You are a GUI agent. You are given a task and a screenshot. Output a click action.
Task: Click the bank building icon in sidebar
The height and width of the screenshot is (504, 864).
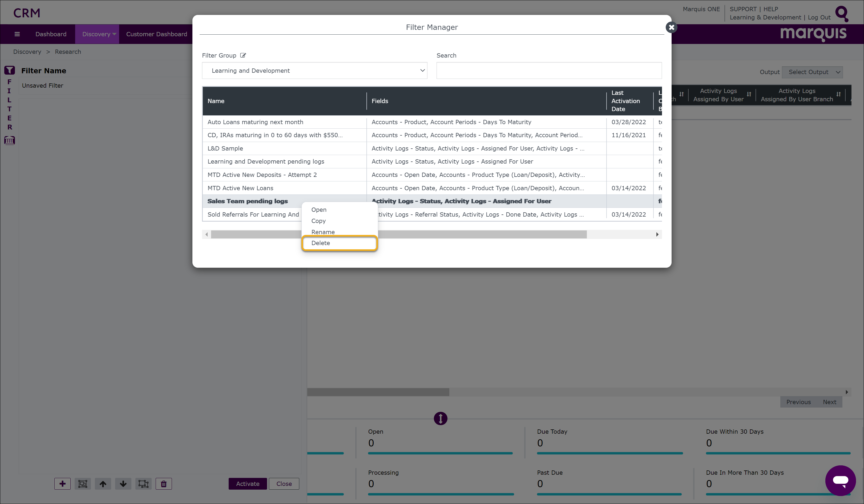click(9, 140)
